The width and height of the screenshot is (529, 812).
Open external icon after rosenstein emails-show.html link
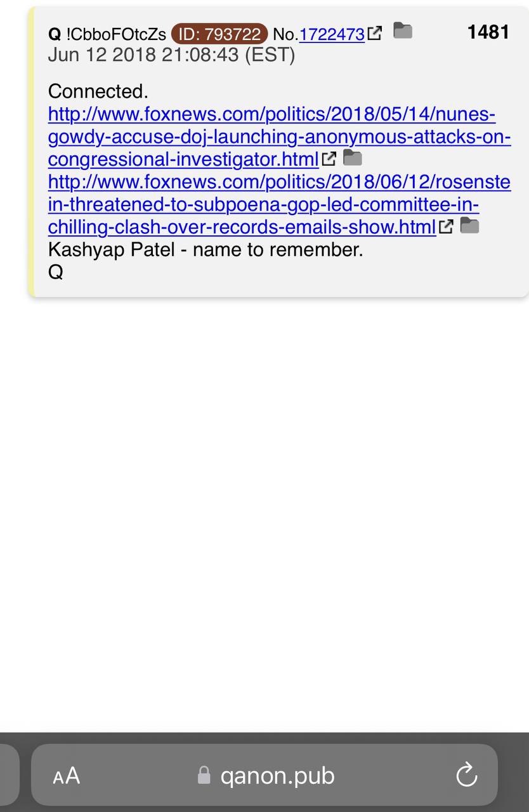tap(447, 226)
